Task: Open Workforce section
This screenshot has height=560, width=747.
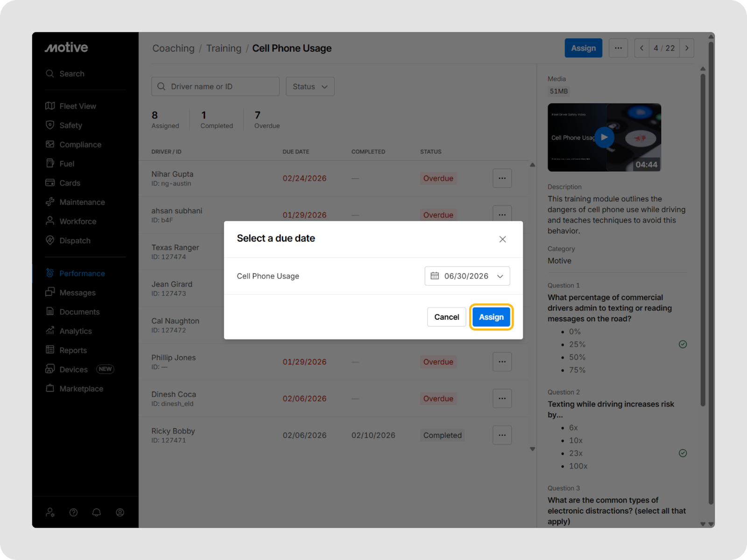Action: tap(70, 221)
